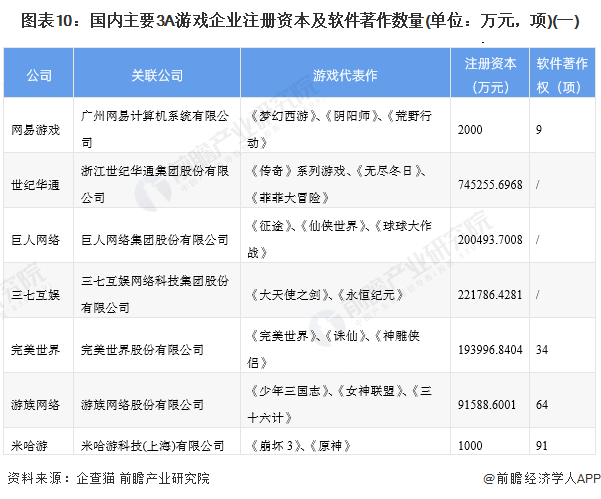This screenshot has width=601, height=499.
Task: Click the 完美世界 company cell
Action: pos(39,345)
